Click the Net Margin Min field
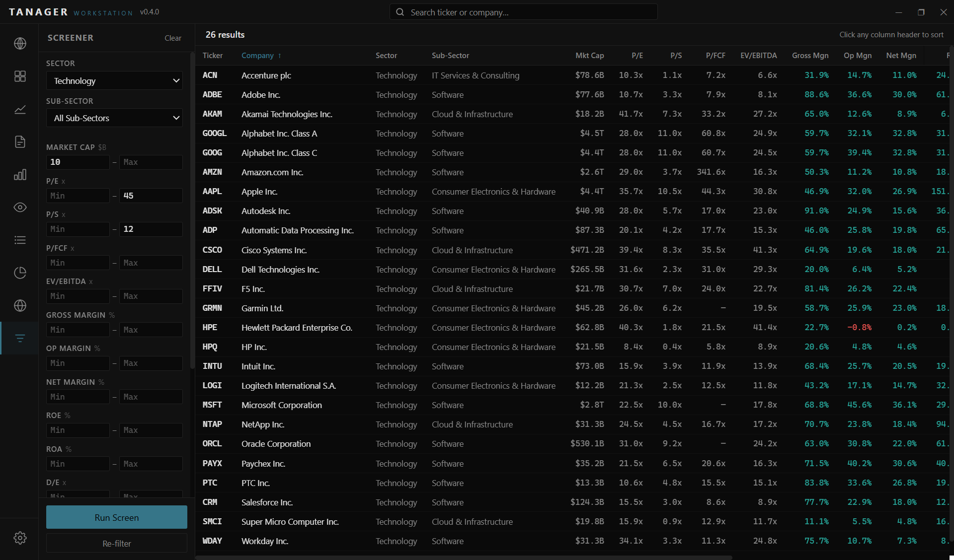 coord(78,397)
